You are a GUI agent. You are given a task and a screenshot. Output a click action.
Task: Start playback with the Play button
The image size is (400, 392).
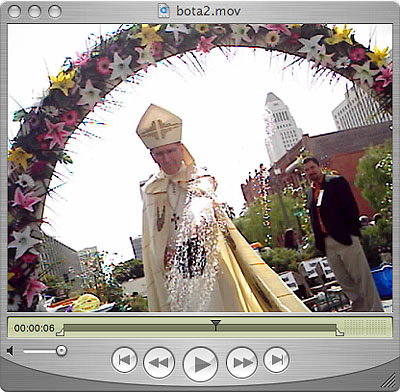[x=200, y=364]
